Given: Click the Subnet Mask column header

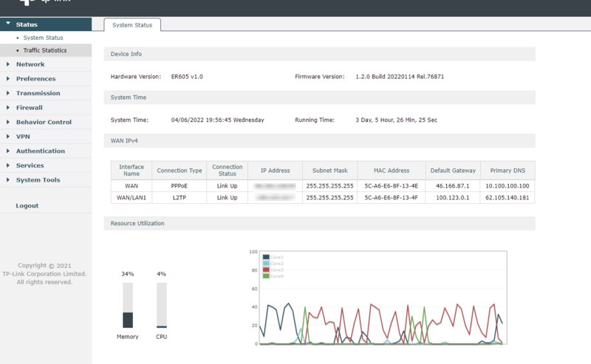Looking at the screenshot, I should 329,171.
